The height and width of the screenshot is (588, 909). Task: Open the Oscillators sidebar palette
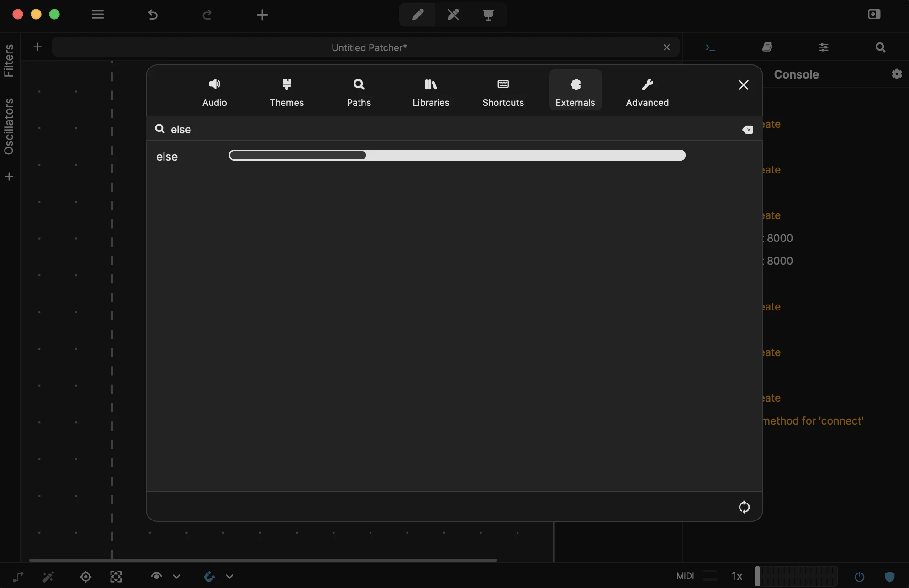point(9,126)
